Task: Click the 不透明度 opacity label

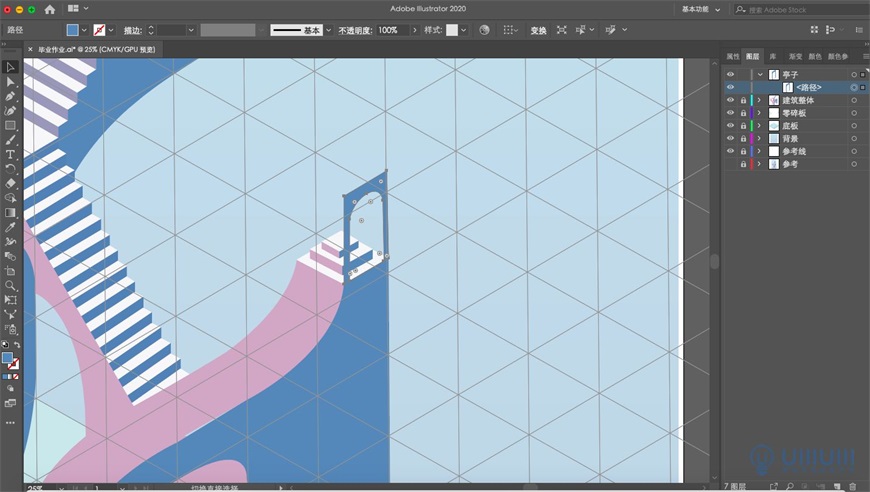Action: tap(355, 31)
